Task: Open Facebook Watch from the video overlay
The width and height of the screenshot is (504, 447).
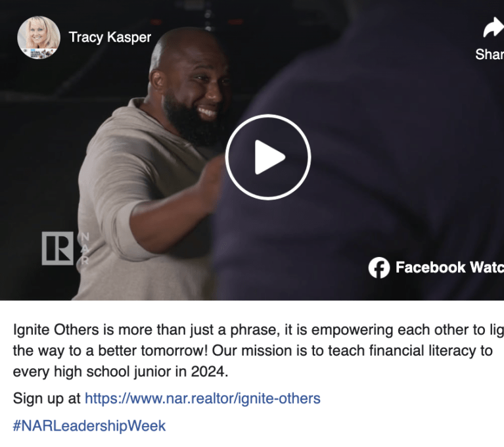Action: coord(449,268)
